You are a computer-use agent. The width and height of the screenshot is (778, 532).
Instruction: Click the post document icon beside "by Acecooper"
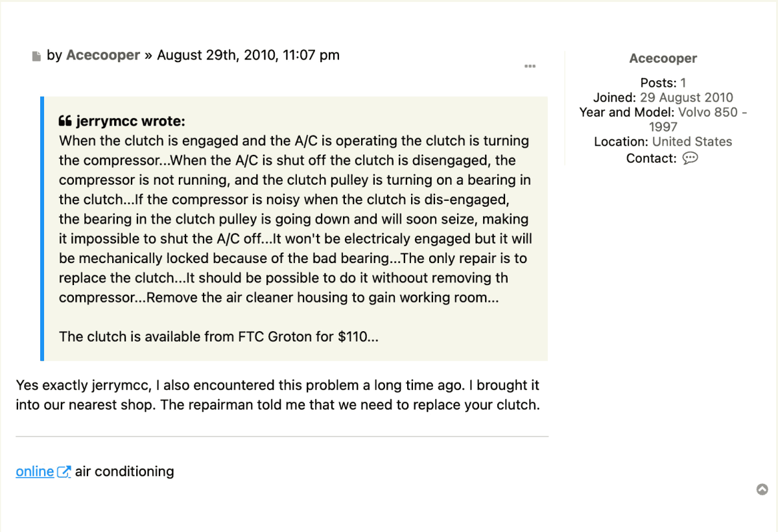tap(36, 56)
